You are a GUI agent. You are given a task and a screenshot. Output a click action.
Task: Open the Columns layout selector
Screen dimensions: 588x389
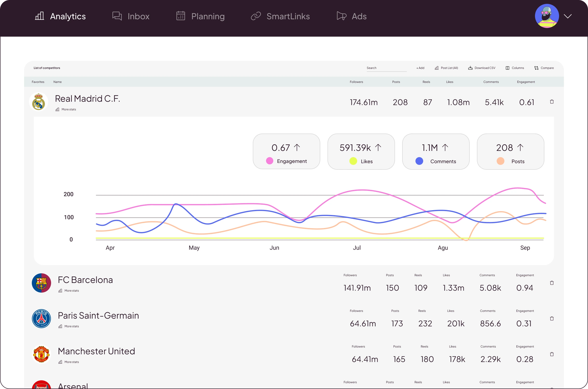coord(508,68)
